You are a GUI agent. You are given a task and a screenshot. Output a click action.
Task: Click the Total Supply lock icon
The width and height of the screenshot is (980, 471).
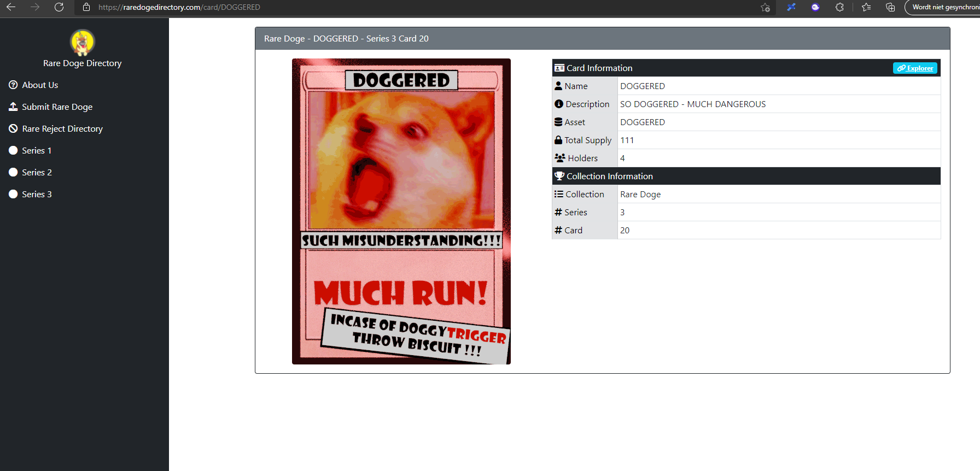pos(558,140)
